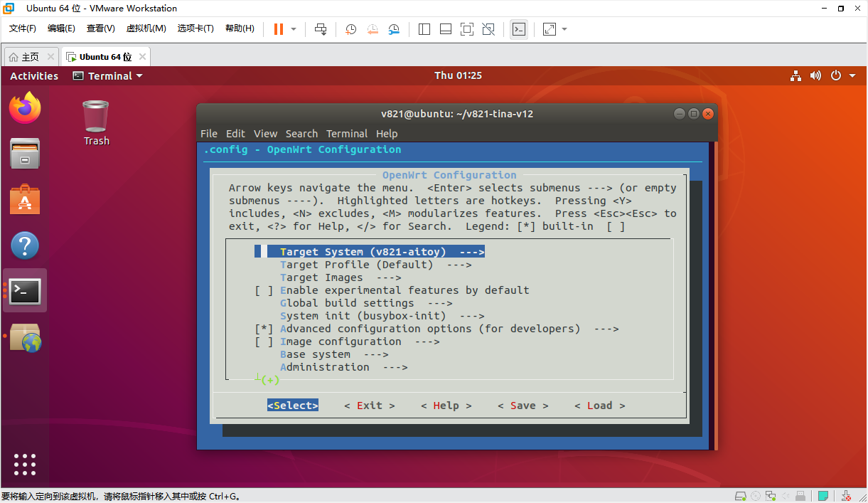Open Target Profile (Default) submenu
Viewport: 868px width, 503px height.
click(375, 265)
